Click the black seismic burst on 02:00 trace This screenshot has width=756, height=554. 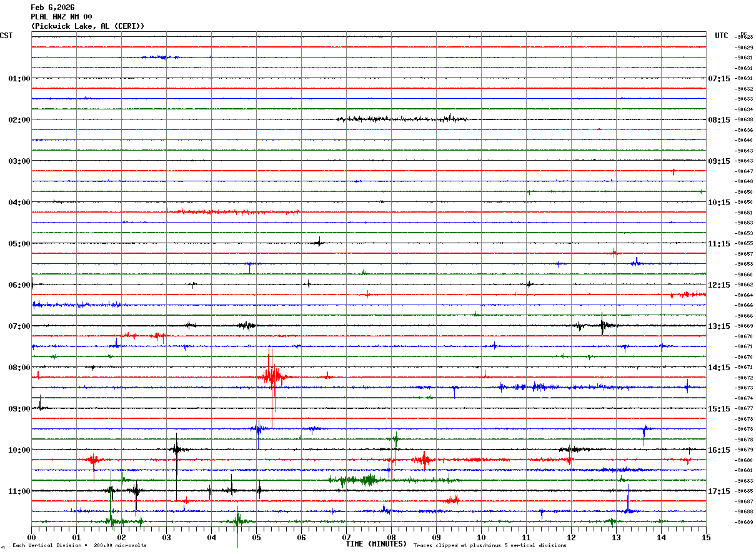pos(403,119)
